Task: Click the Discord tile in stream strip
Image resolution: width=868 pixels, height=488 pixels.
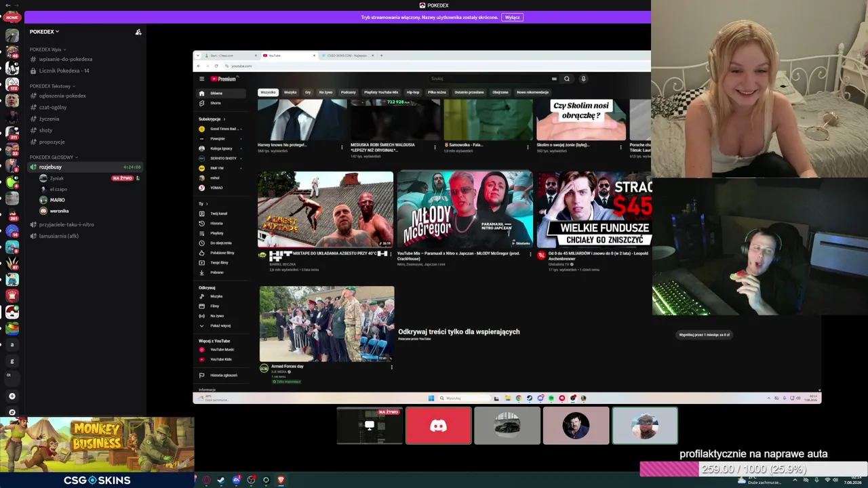Action: [x=439, y=426]
